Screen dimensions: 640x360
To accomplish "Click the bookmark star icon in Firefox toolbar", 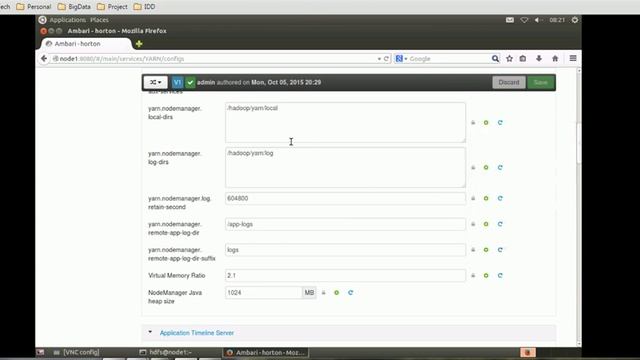I will (x=509, y=59).
